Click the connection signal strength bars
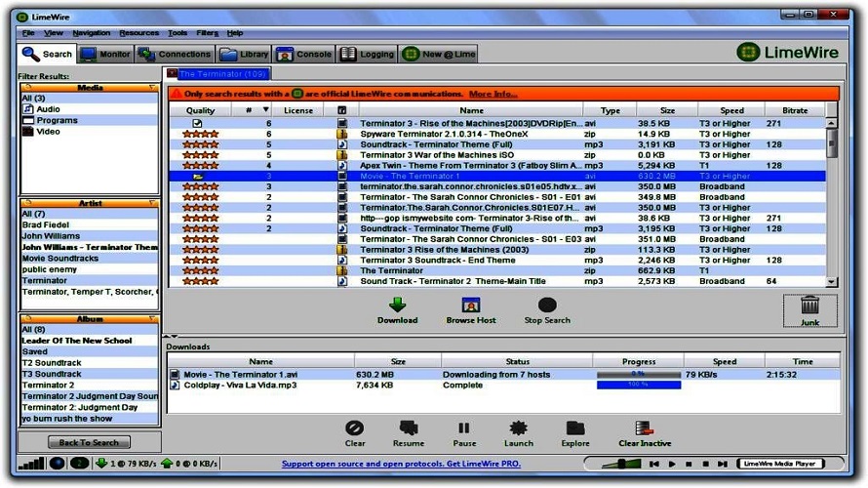 [31, 464]
